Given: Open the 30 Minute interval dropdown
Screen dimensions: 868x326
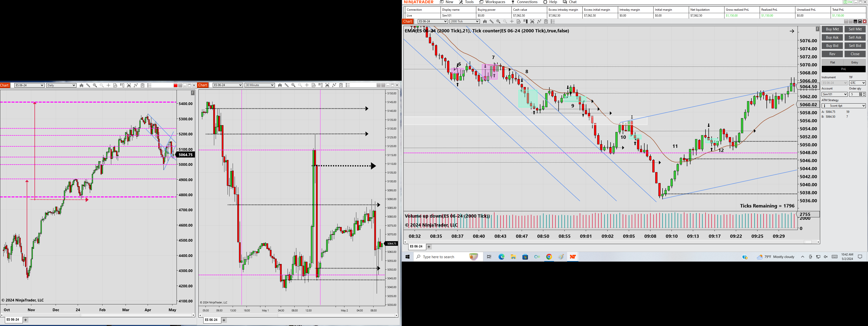Looking at the screenshot, I should tap(259, 85).
